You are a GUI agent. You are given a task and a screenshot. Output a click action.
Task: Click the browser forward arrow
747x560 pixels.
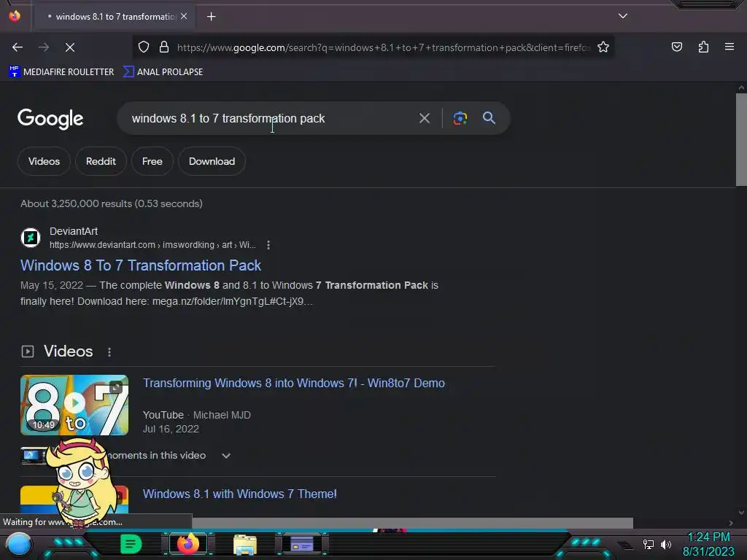click(44, 47)
